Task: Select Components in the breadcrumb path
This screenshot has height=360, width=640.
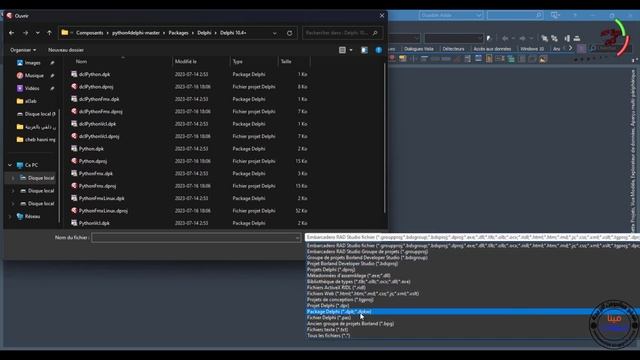Action: [89, 33]
